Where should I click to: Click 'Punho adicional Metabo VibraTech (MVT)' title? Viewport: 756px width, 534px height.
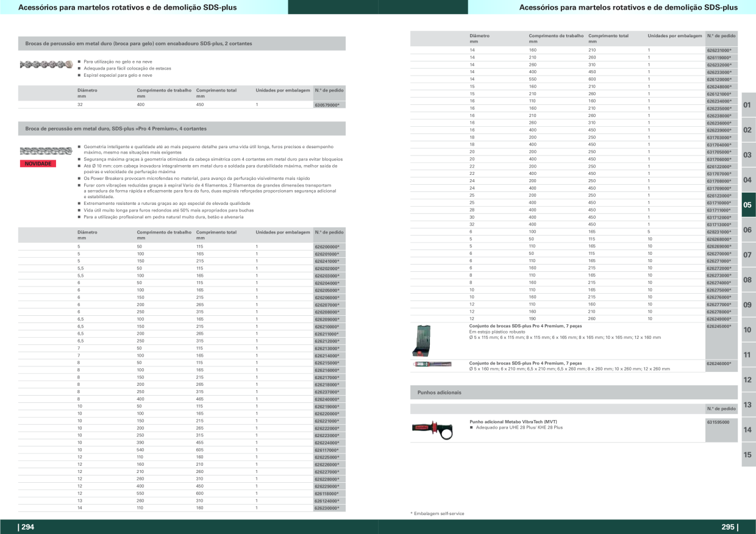513,422
